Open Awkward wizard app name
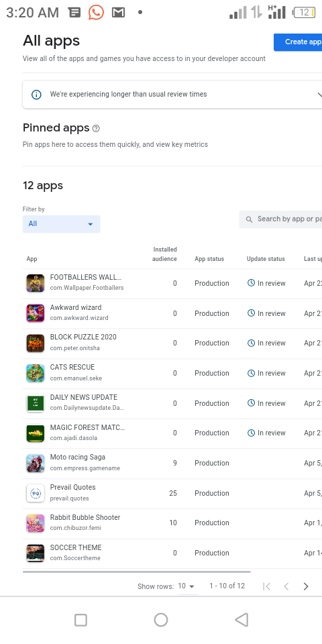 coord(76,307)
